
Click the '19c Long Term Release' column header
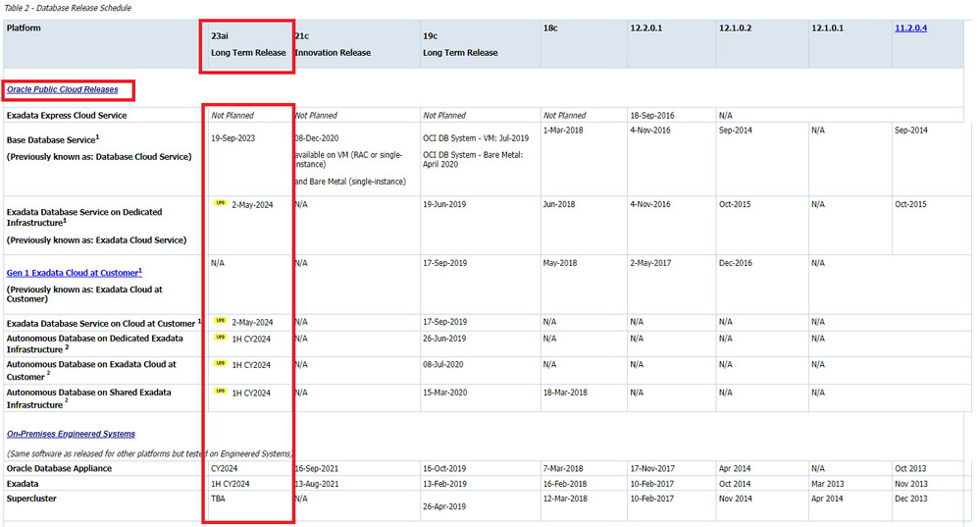(460, 44)
